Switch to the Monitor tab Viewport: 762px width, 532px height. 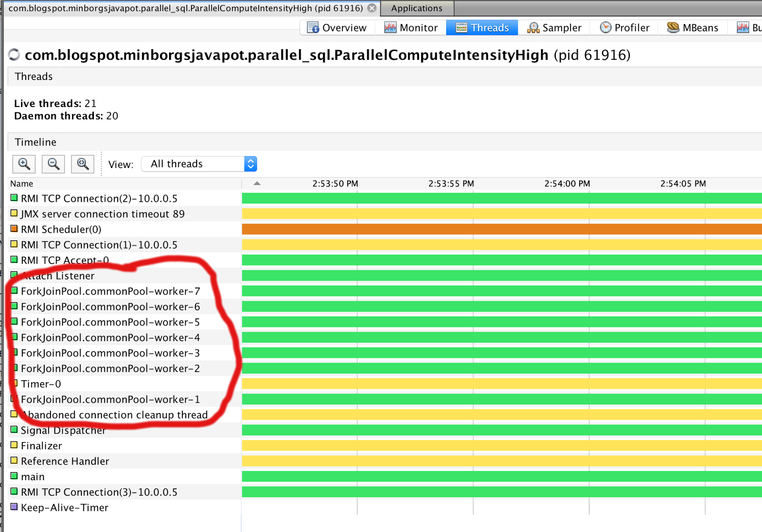pos(411,28)
